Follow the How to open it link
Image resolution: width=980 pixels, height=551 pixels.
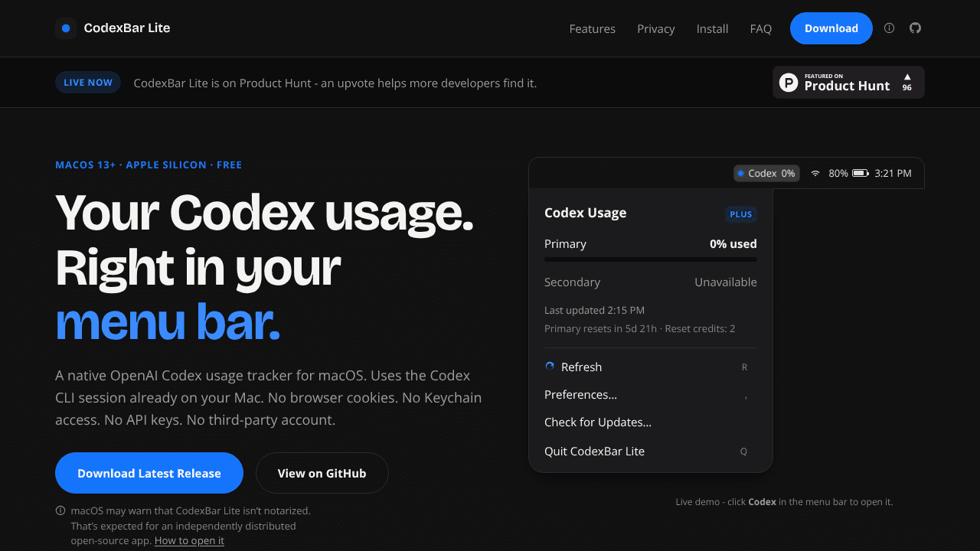point(189,541)
